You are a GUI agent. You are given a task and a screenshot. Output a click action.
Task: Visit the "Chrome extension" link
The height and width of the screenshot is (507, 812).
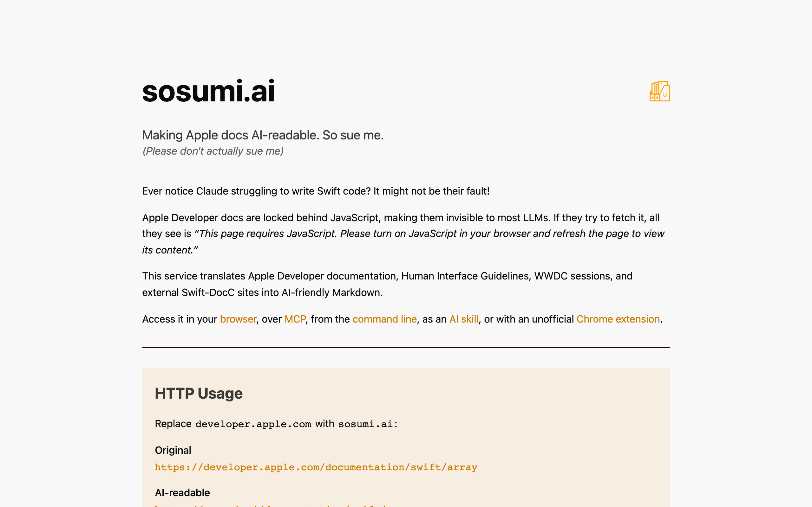click(618, 319)
